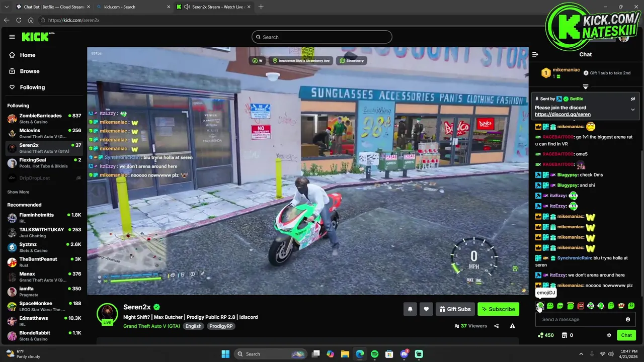
Task: Send message with green Chat button
Action: 626,335
